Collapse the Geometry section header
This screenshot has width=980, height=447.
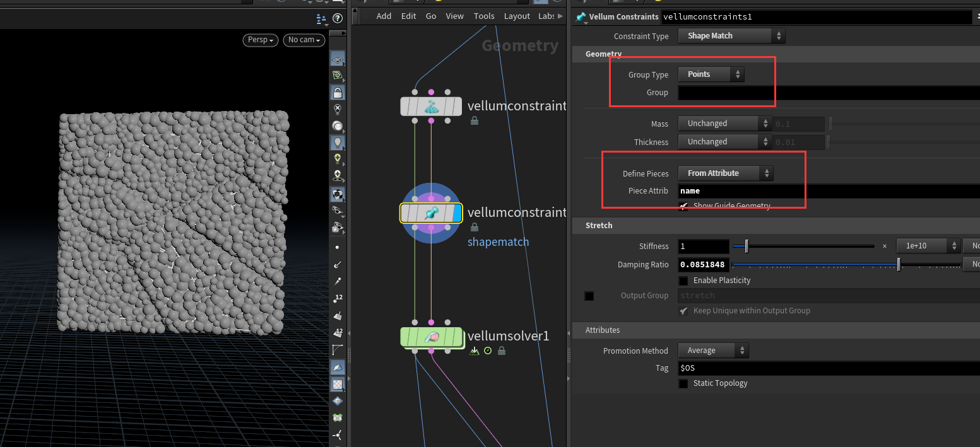pos(776,54)
